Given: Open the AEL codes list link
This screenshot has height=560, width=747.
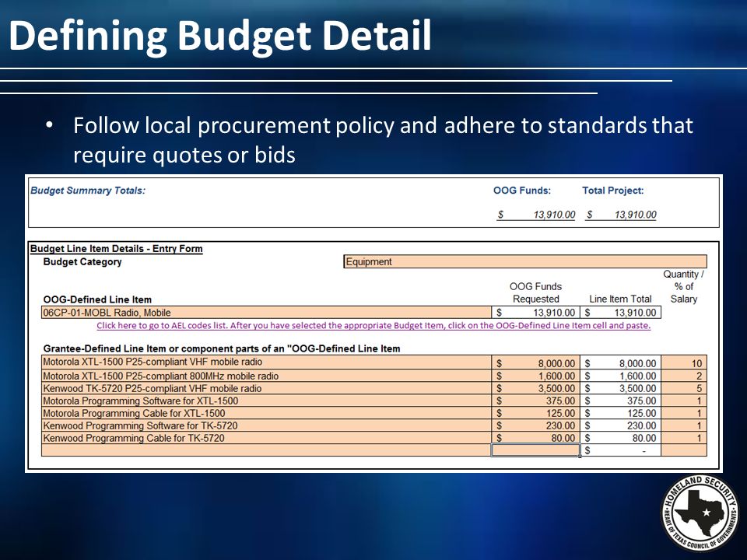Looking at the screenshot, I should tap(373, 326).
